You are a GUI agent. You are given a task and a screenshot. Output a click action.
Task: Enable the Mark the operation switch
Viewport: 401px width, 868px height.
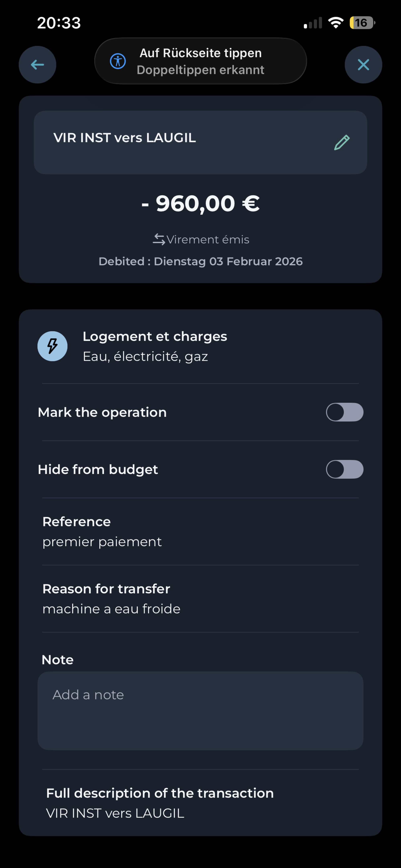pyautogui.click(x=344, y=412)
